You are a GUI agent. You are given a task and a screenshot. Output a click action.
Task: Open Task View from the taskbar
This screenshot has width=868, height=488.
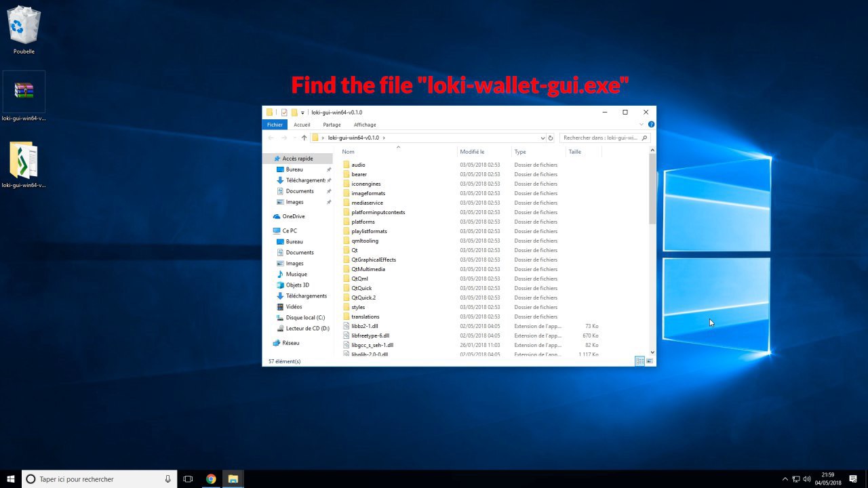[189, 479]
